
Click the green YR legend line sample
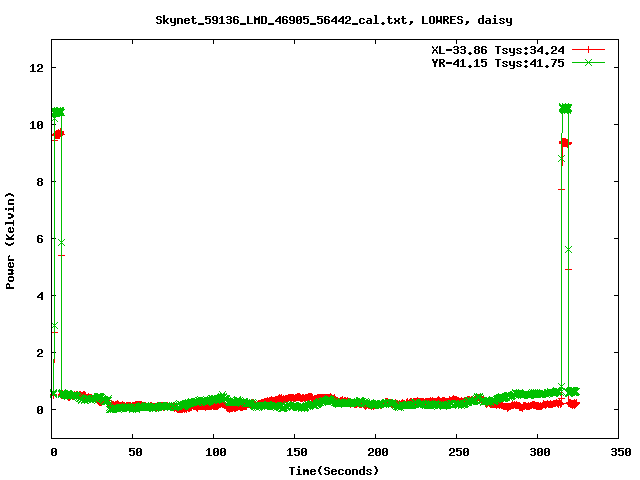coord(588,62)
